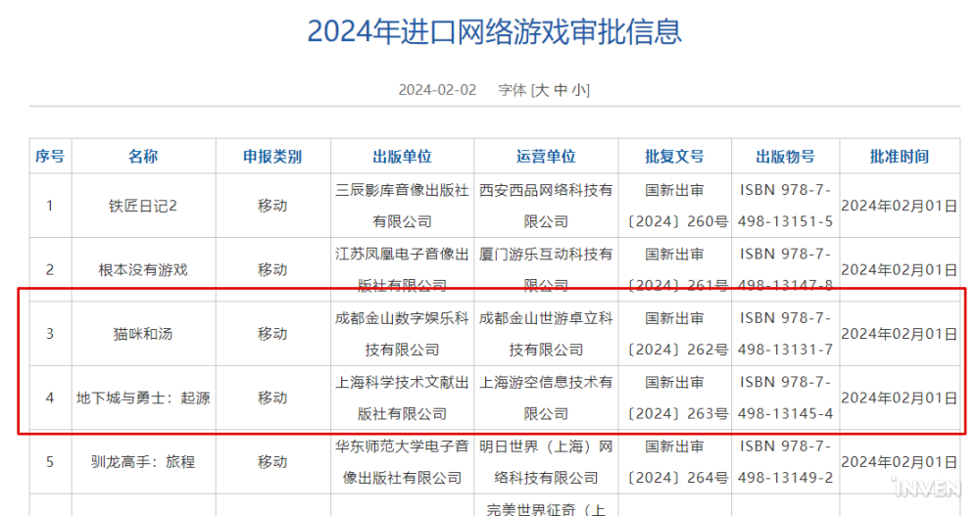Click 移动 category in 根本没有游戏 row
980x516 pixels.
(x=272, y=270)
